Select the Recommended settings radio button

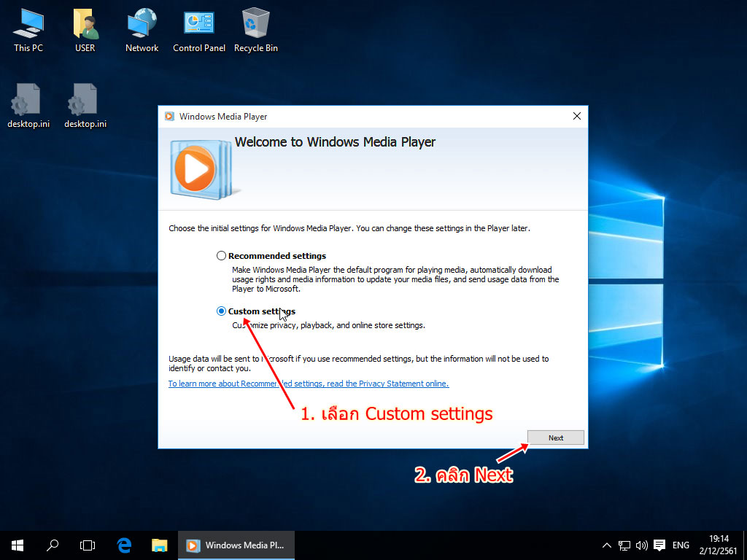point(222,256)
